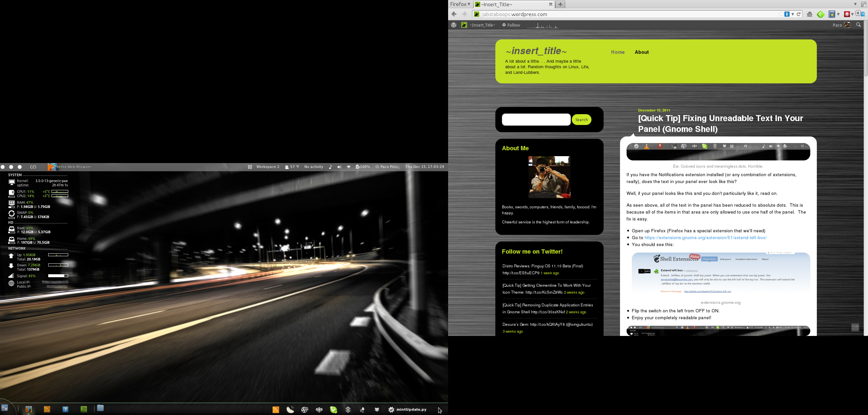Go to Home in blog navigation
The image size is (868, 415).
618,52
